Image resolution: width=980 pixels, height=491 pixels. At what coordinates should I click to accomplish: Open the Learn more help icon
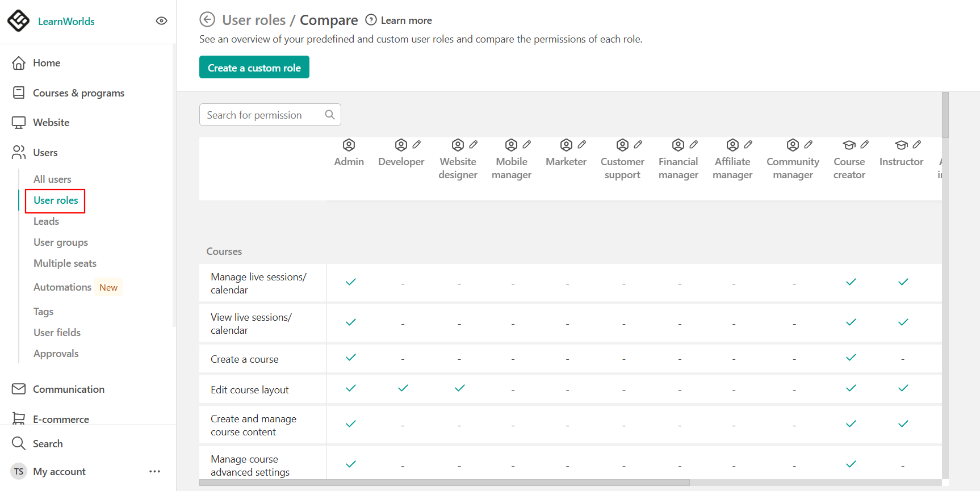tap(371, 20)
